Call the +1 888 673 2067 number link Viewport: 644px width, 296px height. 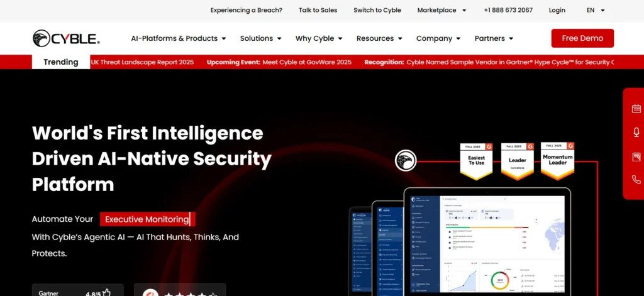(508, 10)
